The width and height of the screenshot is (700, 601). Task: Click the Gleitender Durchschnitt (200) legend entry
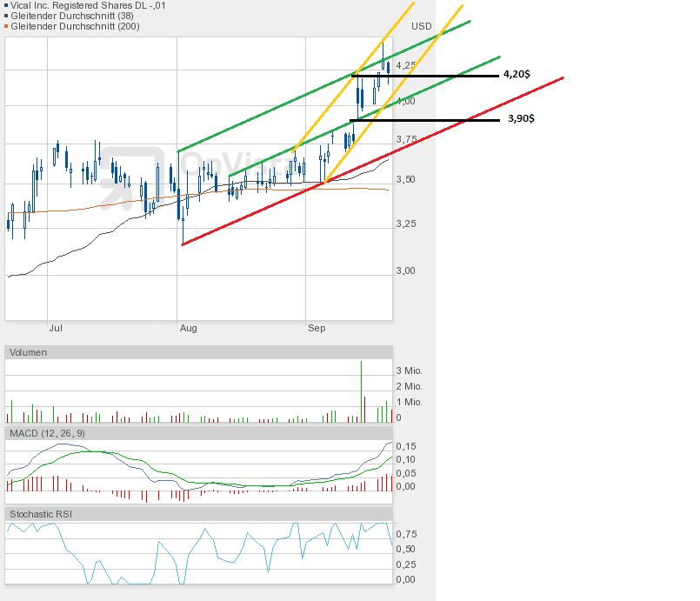75,26
